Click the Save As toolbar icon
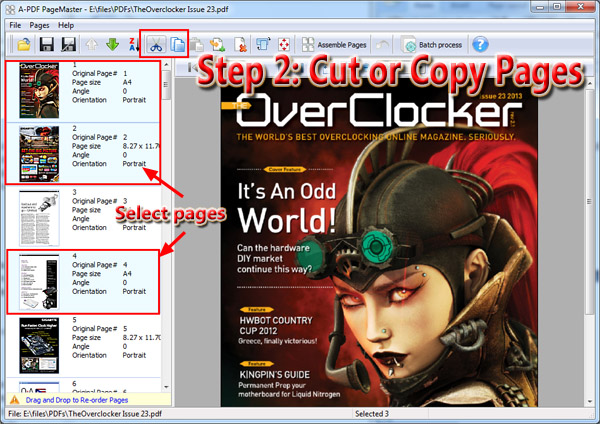This screenshot has height=424, width=600. tap(69, 44)
